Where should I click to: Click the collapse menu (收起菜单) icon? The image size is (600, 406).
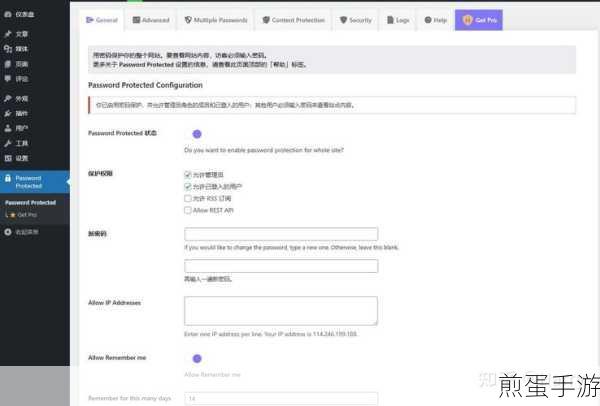tap(8, 232)
